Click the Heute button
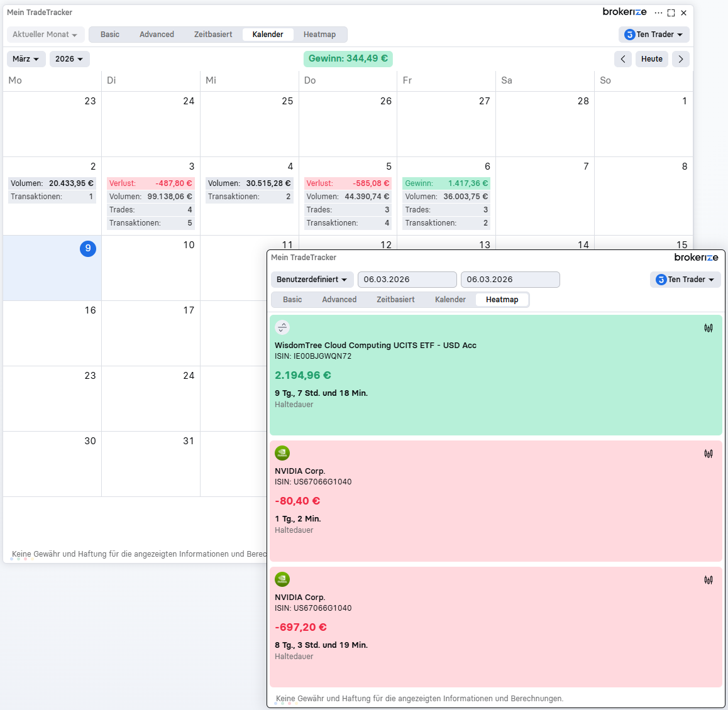This screenshot has width=728, height=710. coord(651,59)
